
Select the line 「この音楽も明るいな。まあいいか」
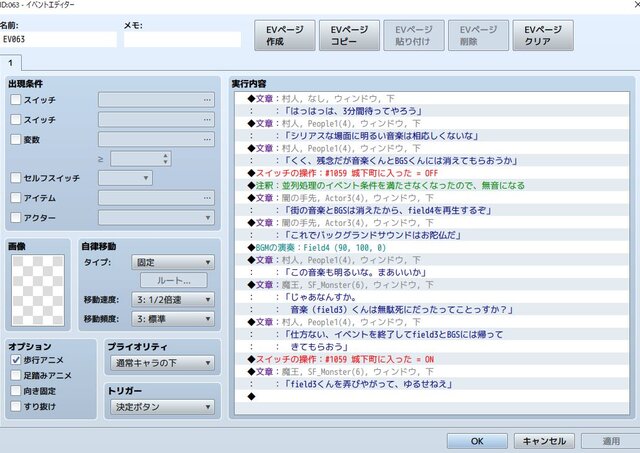(x=432, y=272)
